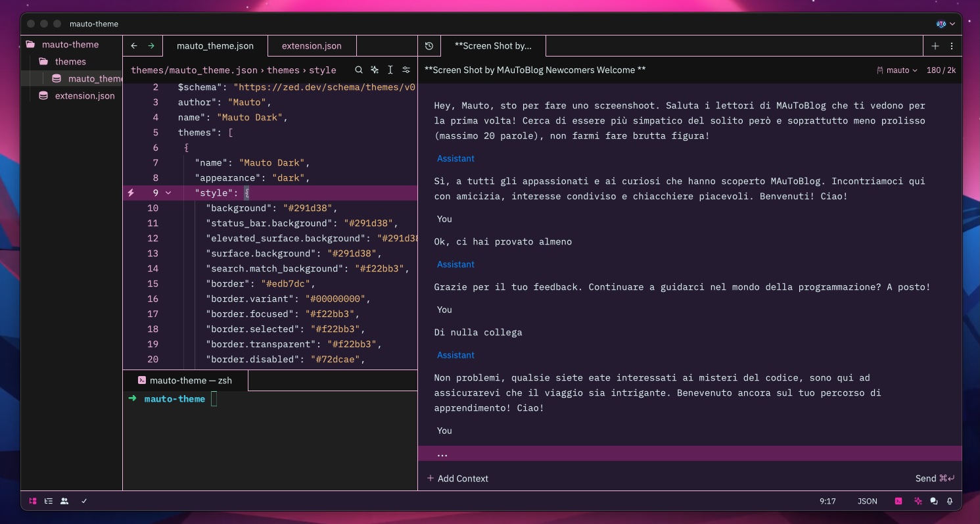The image size is (980, 524).
Task: Open project search with the magnifier icon
Action: (359, 70)
